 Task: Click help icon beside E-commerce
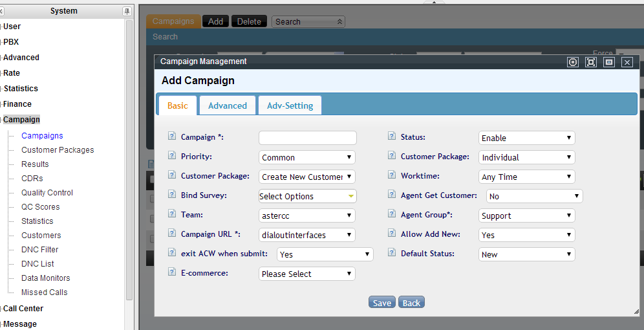172,272
